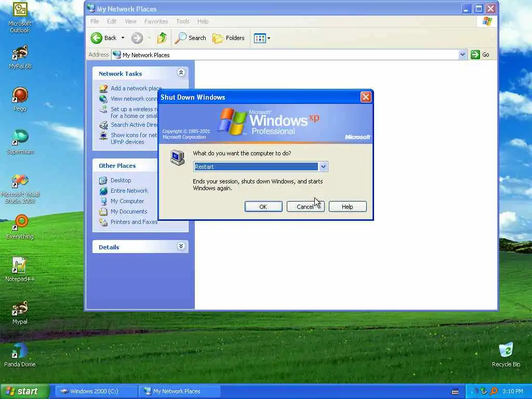
Task: Open the Back history dropdown arrow
Action: pos(123,38)
